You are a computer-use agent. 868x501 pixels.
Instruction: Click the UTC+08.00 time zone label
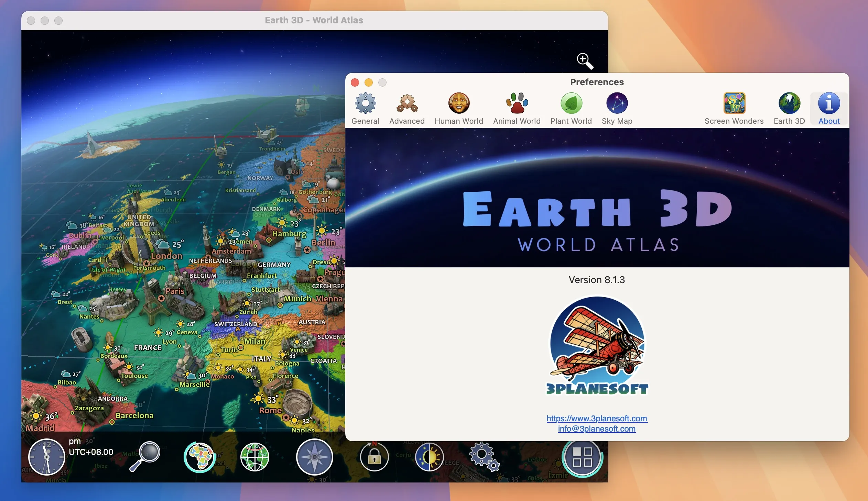click(91, 452)
